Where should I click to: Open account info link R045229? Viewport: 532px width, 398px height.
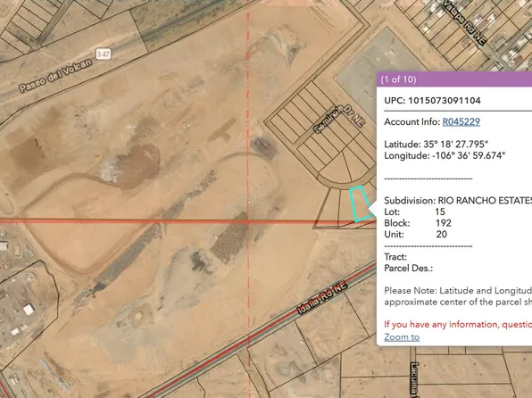(461, 121)
